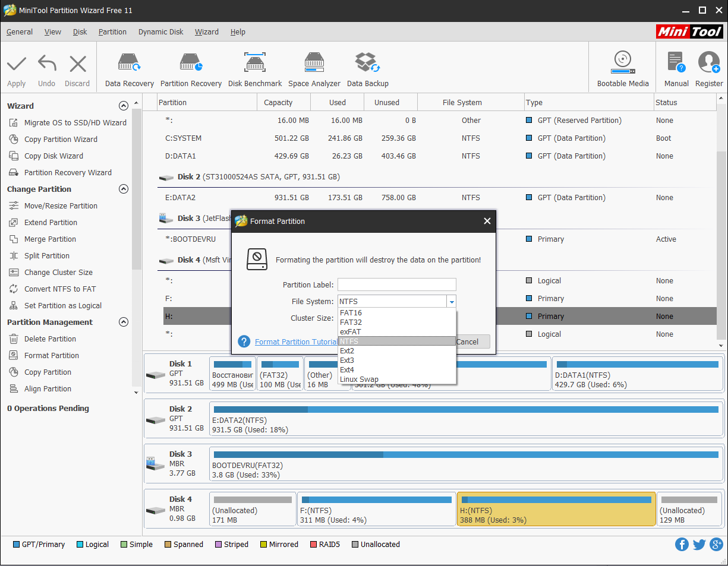The image size is (728, 566).
Task: Launch Copy Disk Wizard
Action: [x=53, y=156]
